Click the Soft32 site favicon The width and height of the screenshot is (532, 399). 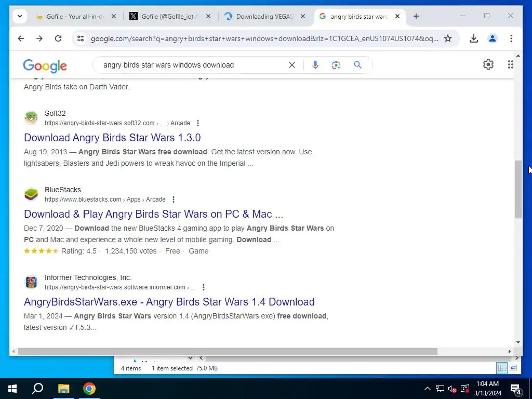pyautogui.click(x=31, y=118)
